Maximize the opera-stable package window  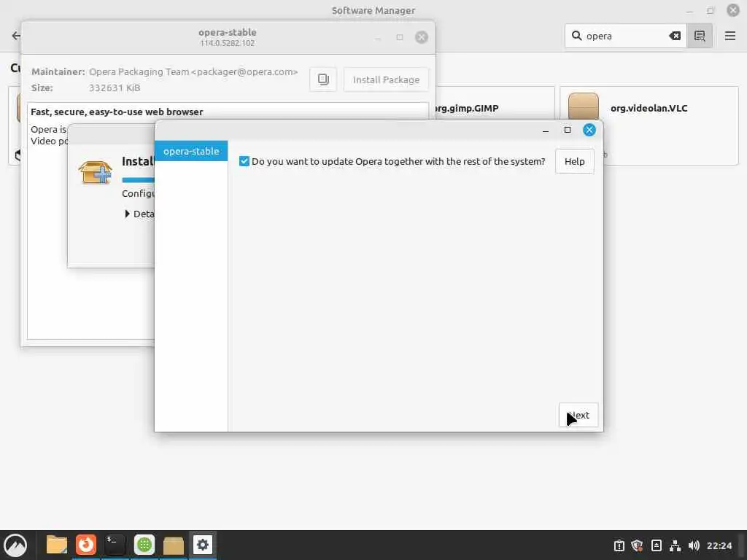point(400,37)
